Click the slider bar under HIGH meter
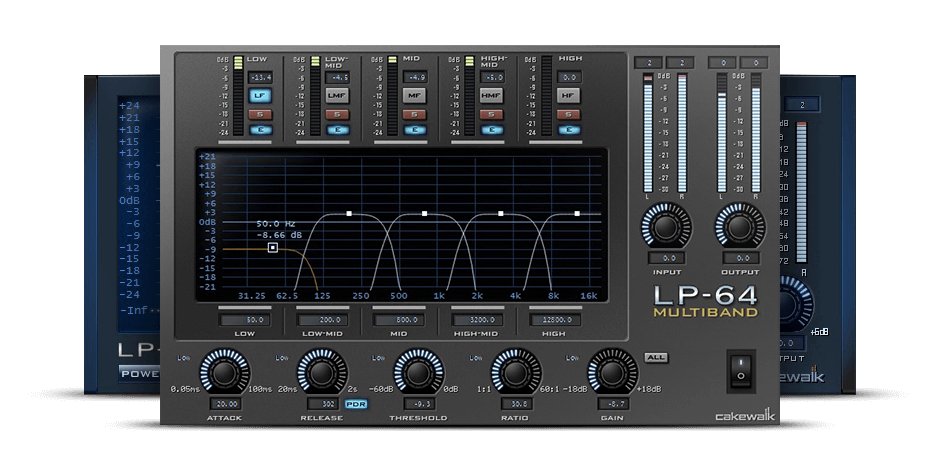Screen dimensions: 940x470 pos(555,143)
